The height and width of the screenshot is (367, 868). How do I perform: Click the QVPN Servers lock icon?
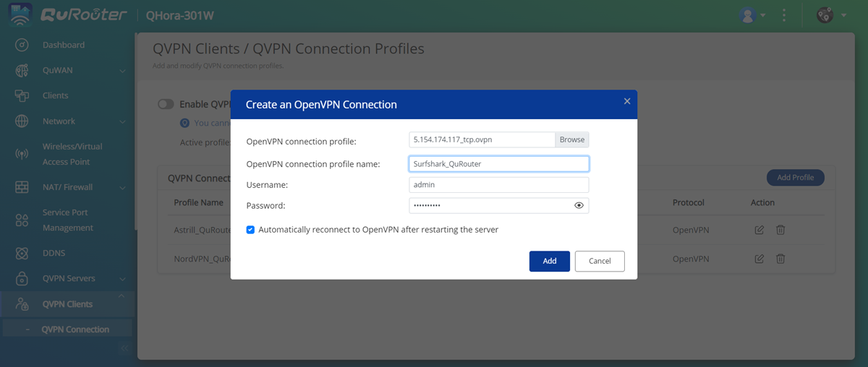(22, 278)
